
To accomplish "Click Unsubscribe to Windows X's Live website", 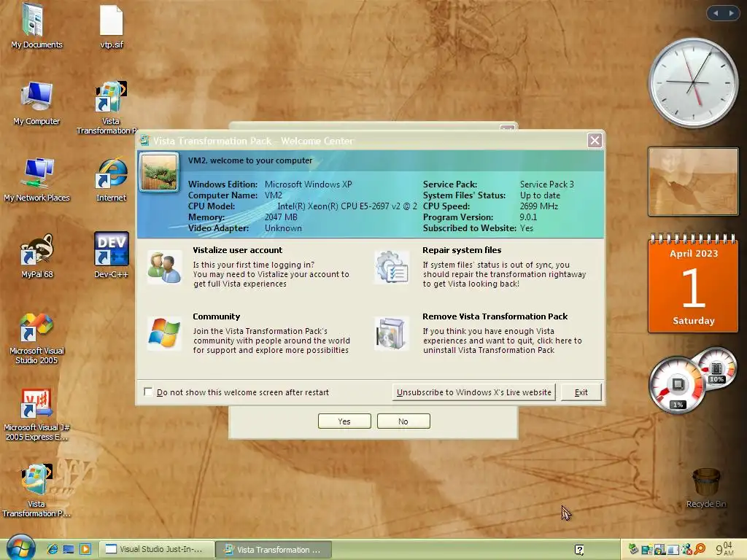I will 473,392.
